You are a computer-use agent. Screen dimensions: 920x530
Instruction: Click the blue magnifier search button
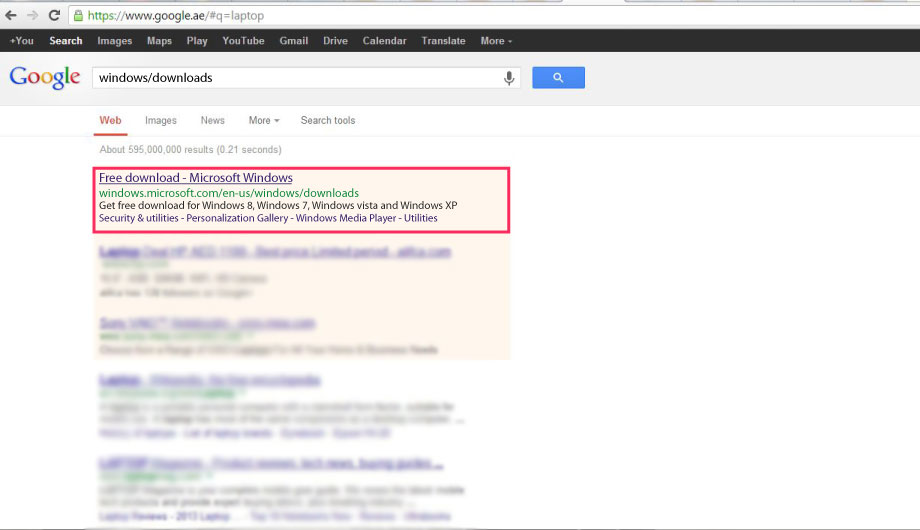click(x=558, y=77)
